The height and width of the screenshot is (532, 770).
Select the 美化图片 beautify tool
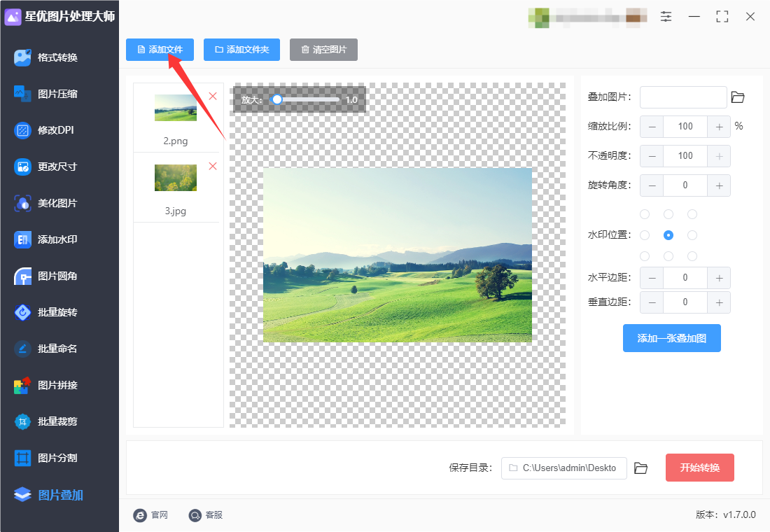pyautogui.click(x=45, y=203)
